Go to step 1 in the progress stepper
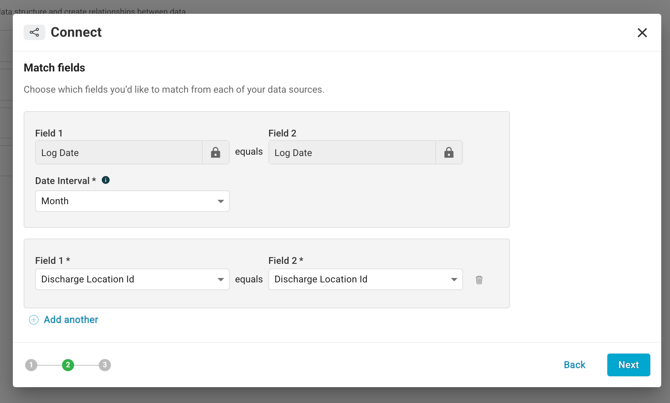Viewport: 670px width, 403px height. click(x=31, y=365)
